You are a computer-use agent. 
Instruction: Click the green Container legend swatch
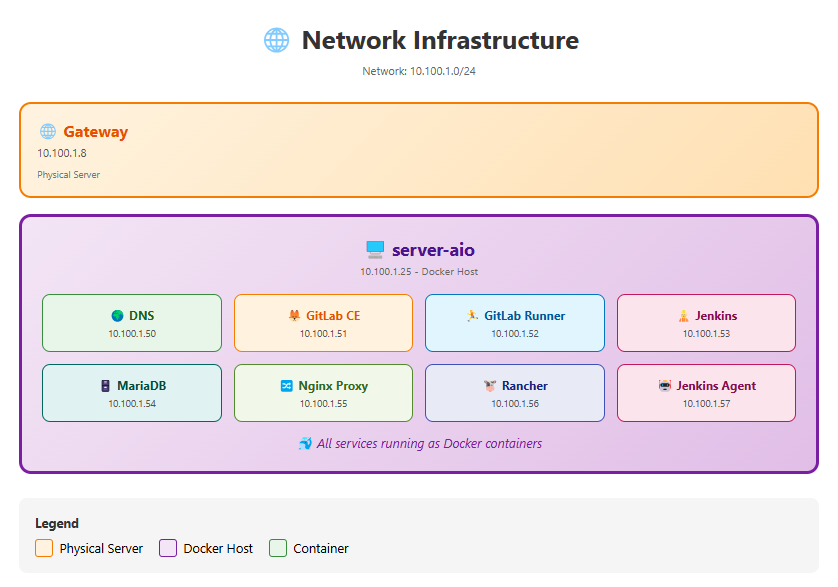(x=278, y=548)
